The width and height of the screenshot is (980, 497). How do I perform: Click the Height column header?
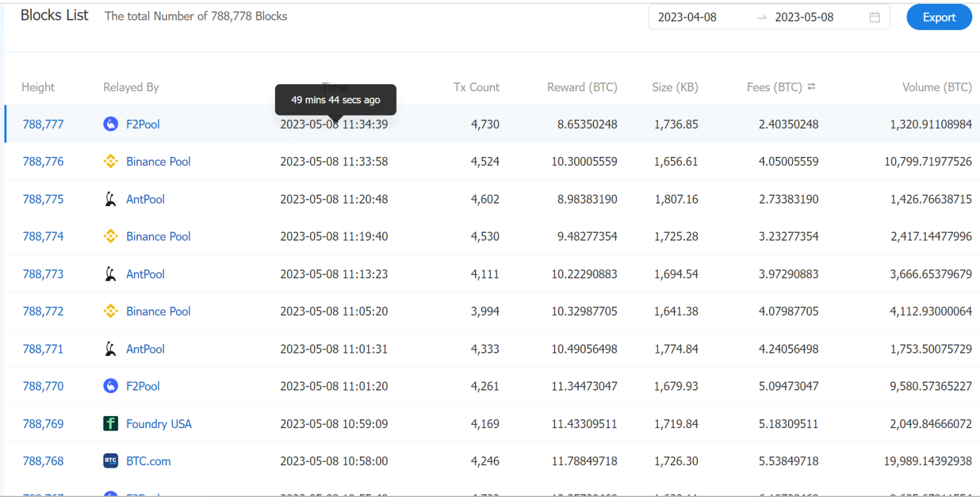click(x=38, y=87)
